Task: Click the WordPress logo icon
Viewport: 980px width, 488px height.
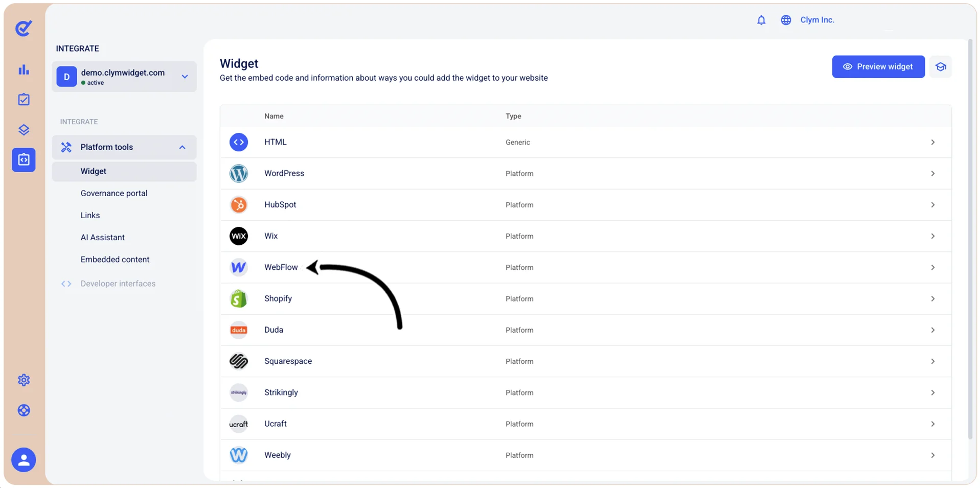Action: click(x=239, y=174)
